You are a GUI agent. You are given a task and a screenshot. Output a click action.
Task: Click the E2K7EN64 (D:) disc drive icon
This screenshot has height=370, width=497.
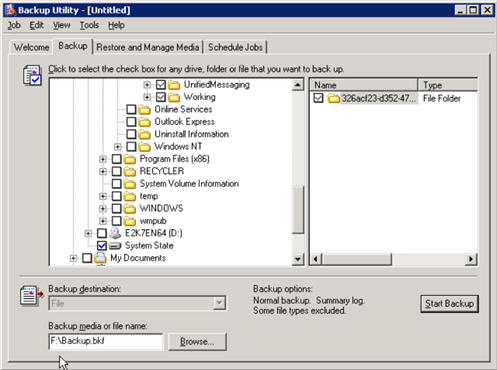point(115,233)
